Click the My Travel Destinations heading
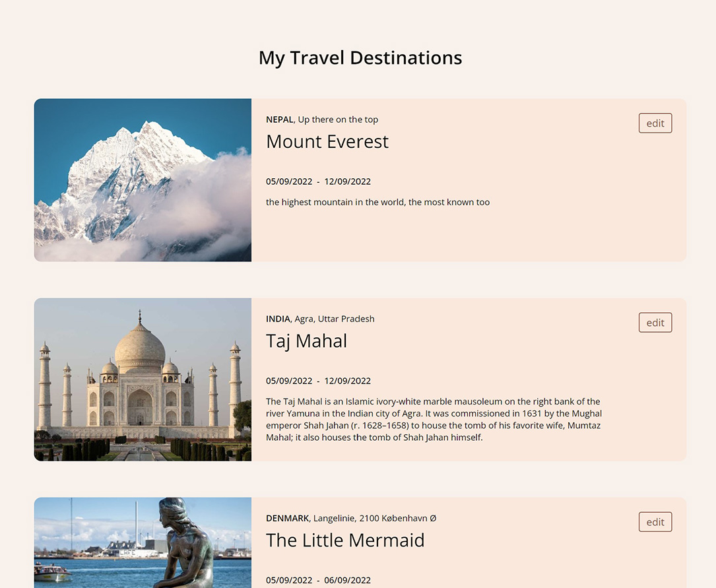The image size is (716, 588). click(x=360, y=57)
